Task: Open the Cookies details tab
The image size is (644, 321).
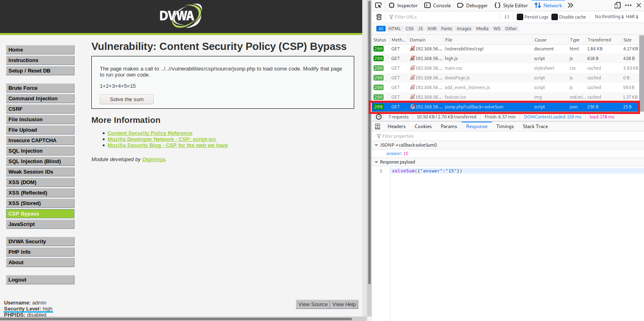Action: point(423,126)
